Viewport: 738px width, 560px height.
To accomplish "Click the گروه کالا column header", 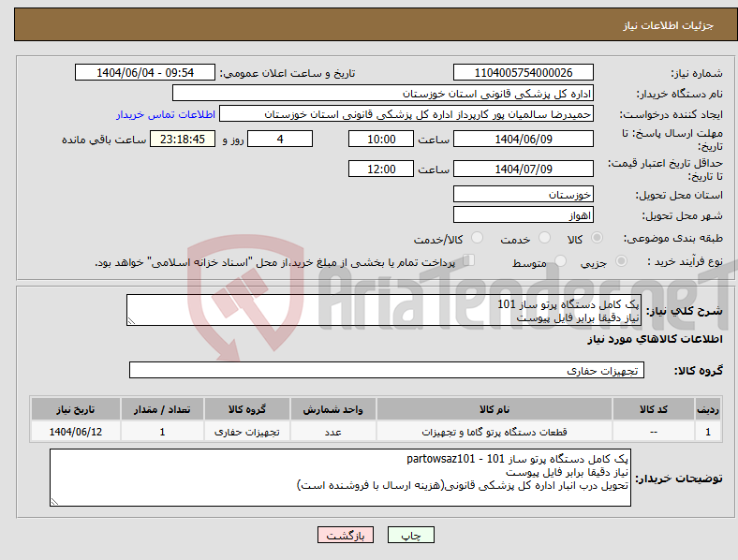I will coord(247,409).
